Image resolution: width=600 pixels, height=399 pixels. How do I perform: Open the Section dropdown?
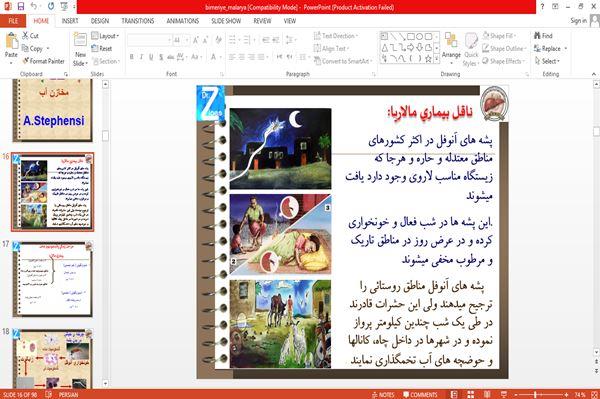(x=106, y=61)
